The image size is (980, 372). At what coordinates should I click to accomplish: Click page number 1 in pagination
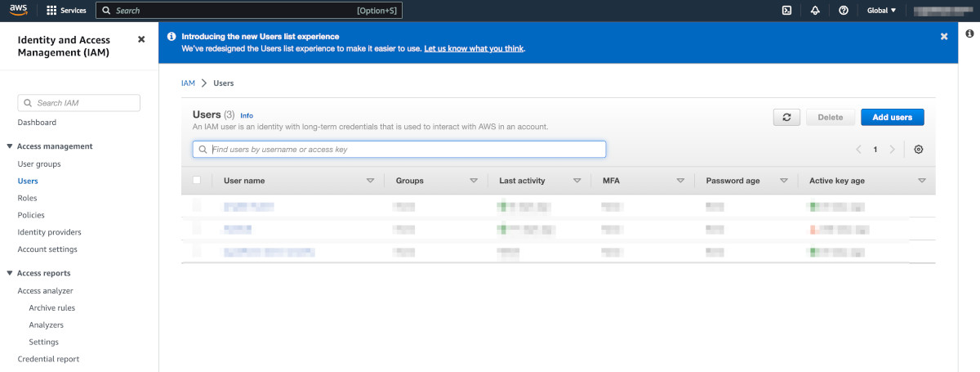875,150
